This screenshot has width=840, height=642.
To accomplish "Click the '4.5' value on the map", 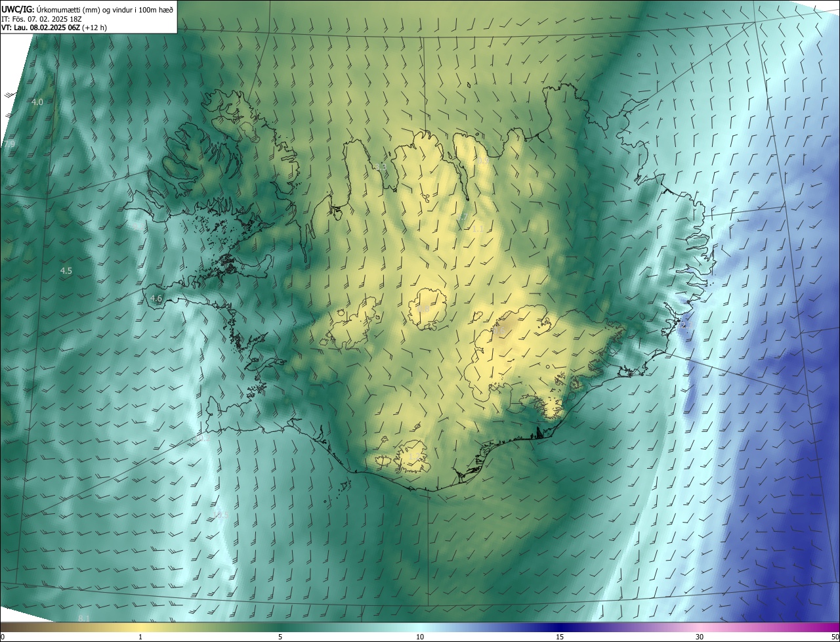I will [66, 270].
